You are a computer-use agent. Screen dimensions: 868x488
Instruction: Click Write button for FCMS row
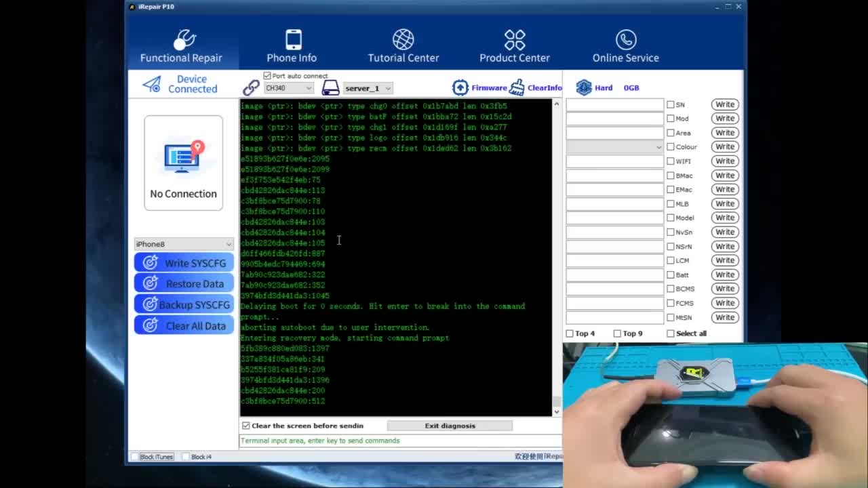pyautogui.click(x=725, y=303)
